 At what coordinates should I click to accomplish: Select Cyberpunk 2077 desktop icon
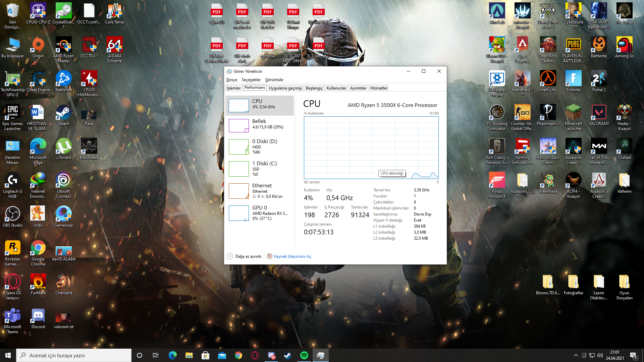pos(573,16)
